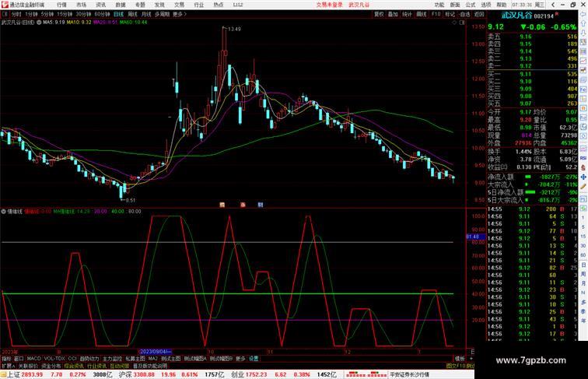Screen dimensions: 588x379
Task: Click the 日 period shortcut in right sidebar
Action: (583, 265)
